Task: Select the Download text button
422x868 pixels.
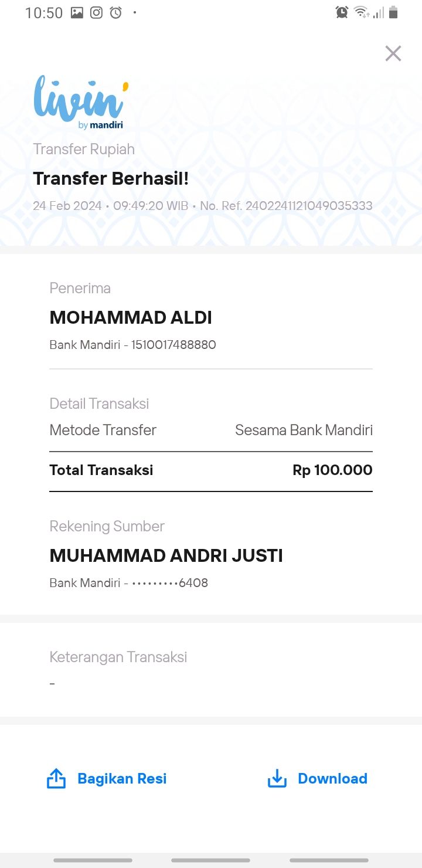Action: (332, 778)
